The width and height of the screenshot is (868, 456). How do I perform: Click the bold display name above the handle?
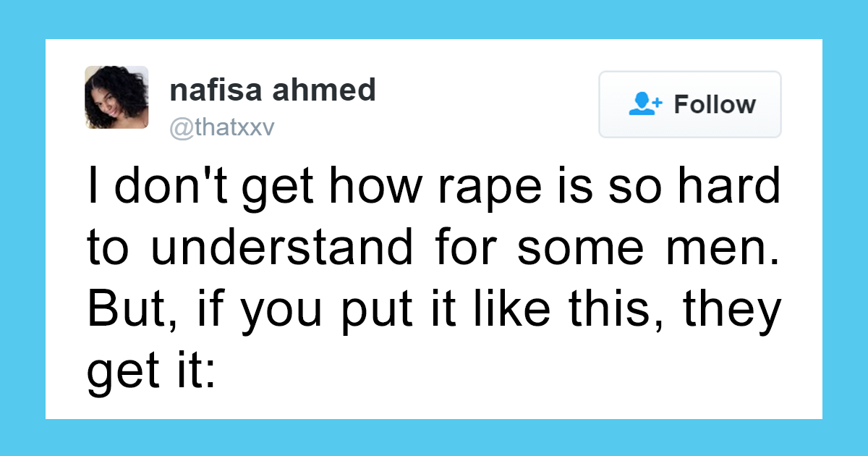coord(273,90)
